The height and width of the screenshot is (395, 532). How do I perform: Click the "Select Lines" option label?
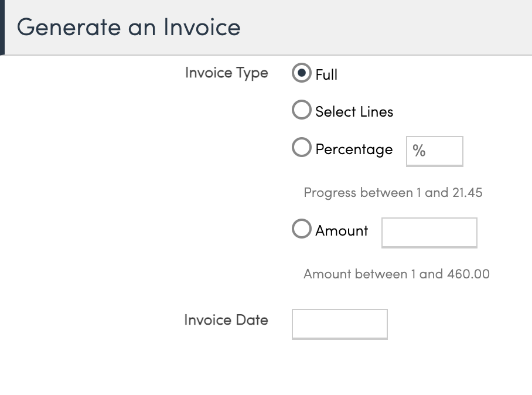click(354, 111)
